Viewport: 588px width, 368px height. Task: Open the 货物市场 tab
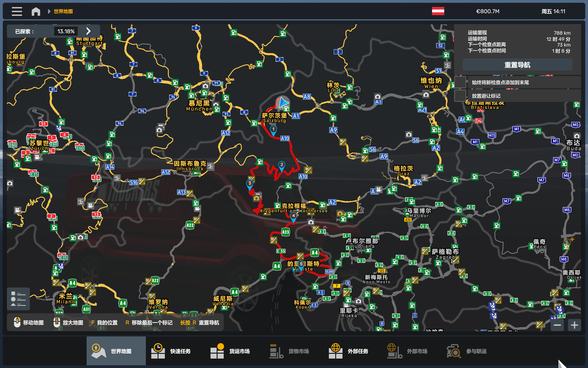tap(294, 351)
